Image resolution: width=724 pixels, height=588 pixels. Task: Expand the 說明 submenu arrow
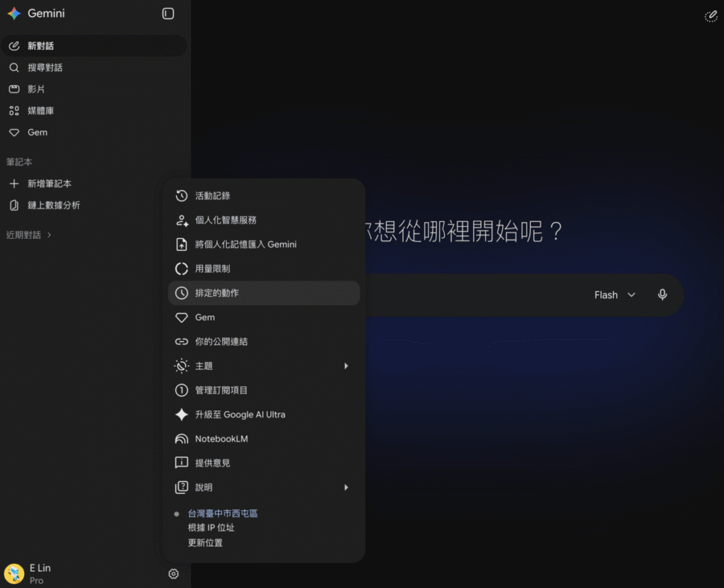point(346,488)
